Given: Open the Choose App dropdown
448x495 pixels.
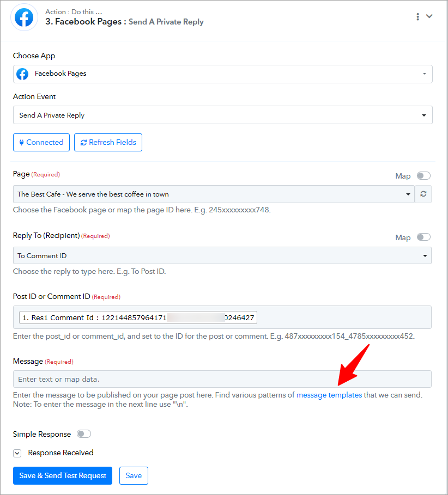Looking at the screenshot, I should [223, 74].
